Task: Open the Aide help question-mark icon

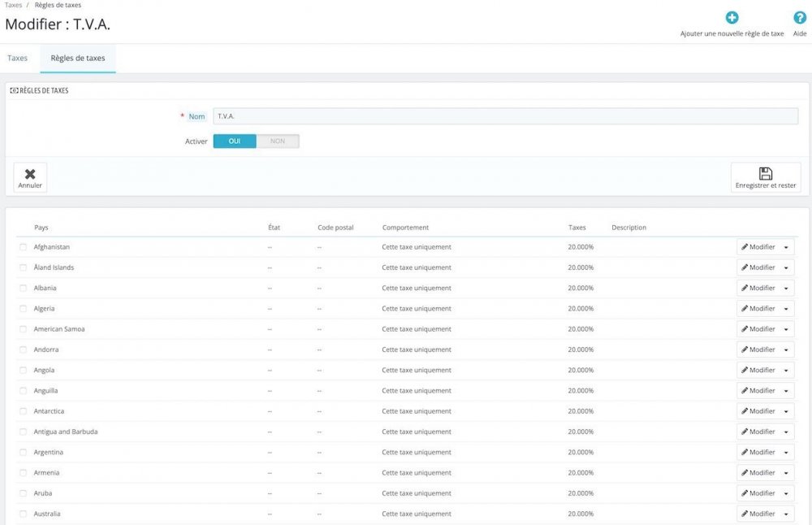Action: pyautogui.click(x=800, y=18)
